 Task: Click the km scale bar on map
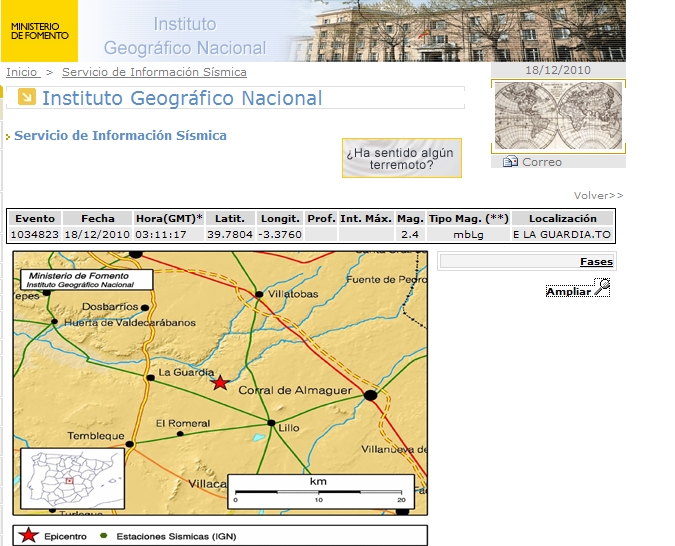pos(320,492)
